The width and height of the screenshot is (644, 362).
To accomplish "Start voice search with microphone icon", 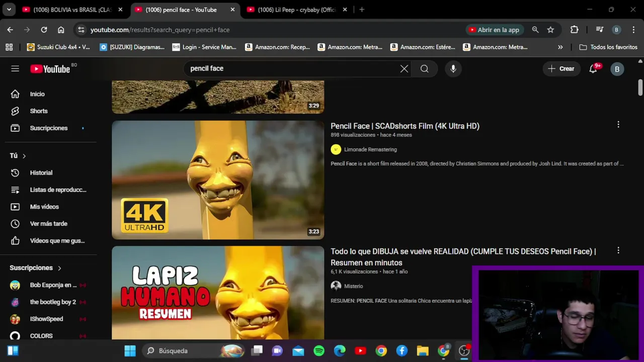I will pyautogui.click(x=453, y=69).
